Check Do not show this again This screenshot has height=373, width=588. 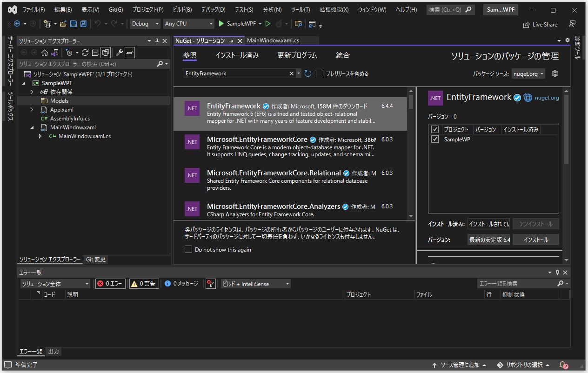coord(188,249)
